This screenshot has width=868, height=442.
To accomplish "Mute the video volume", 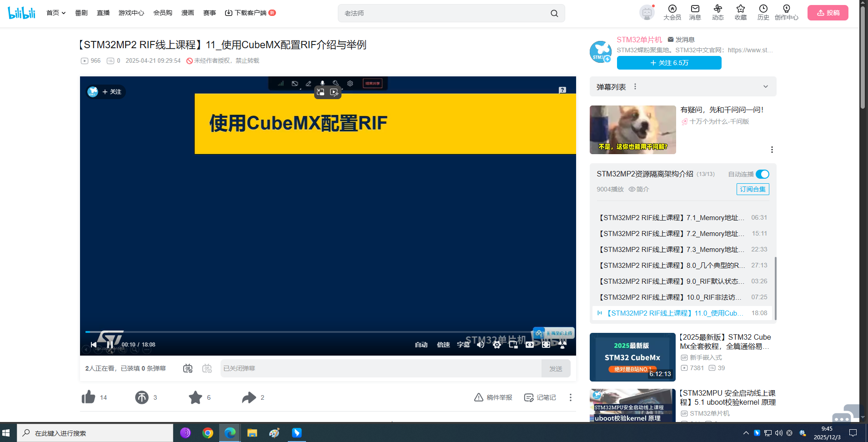I will point(480,345).
